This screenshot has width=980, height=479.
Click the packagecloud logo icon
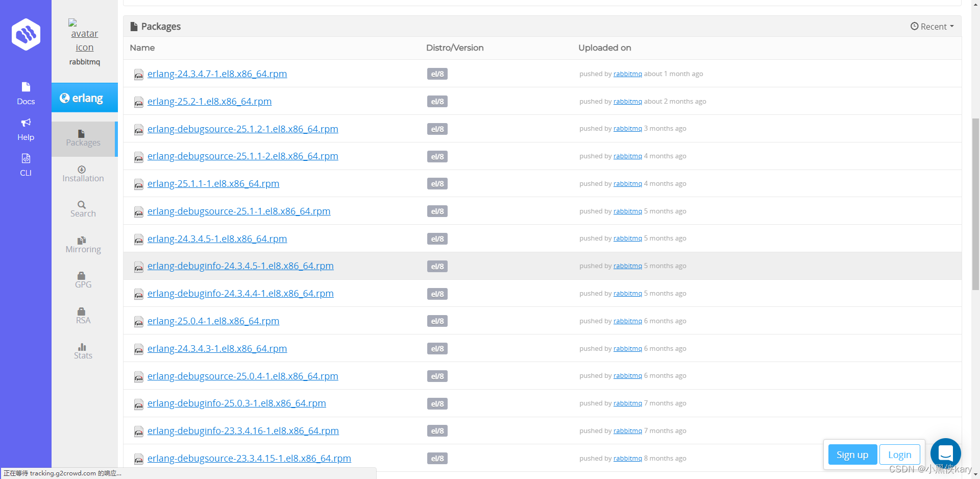26,35
